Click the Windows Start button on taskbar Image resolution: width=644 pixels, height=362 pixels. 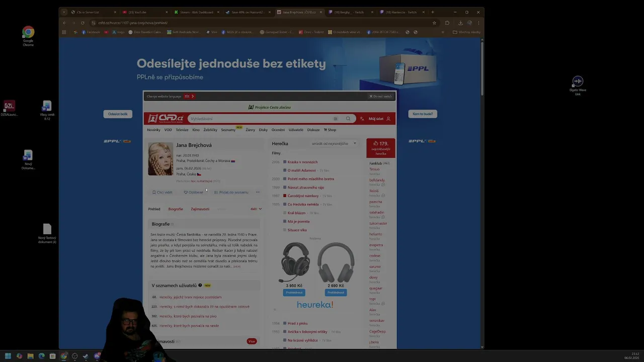[x=8, y=356]
